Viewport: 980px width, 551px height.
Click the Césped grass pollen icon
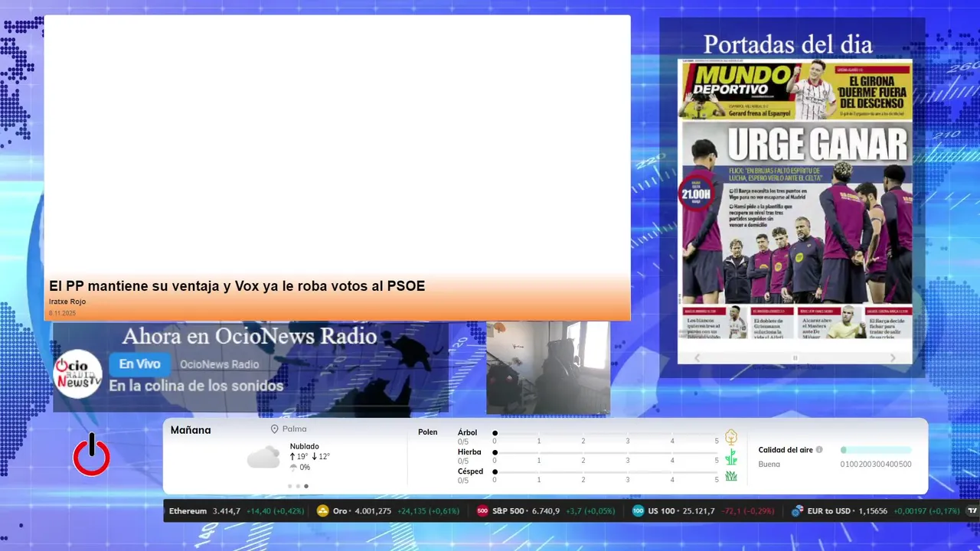(x=731, y=476)
